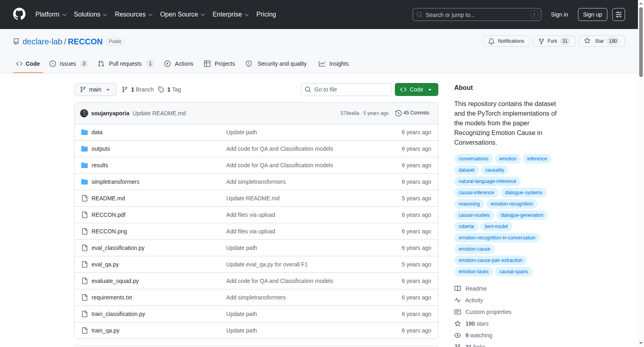Click the Star icon
This screenshot has height=347, width=644.
click(587, 41)
